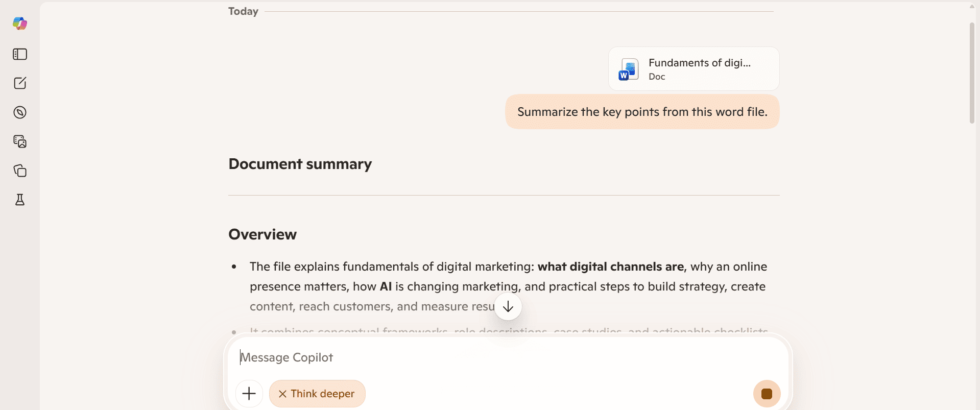Open the Fundaments of digi... Doc attachment
The width and height of the screenshot is (980, 410).
pos(694,69)
